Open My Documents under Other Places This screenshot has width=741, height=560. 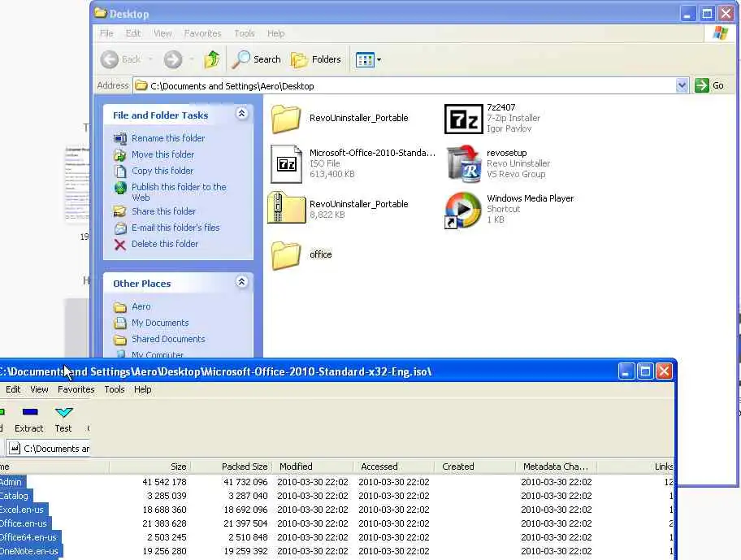[x=160, y=323]
